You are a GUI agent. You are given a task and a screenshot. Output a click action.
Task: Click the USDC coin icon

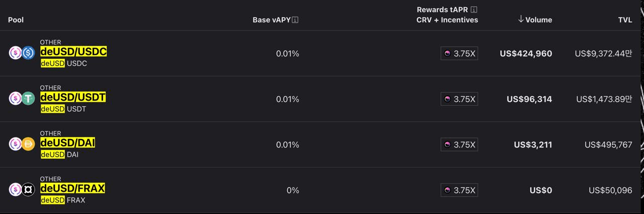click(28, 52)
